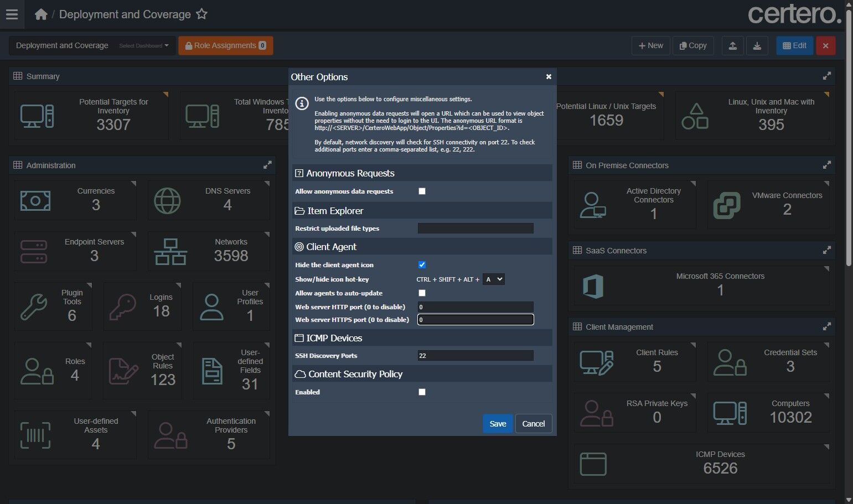Open Role Assignments

[x=225, y=45]
